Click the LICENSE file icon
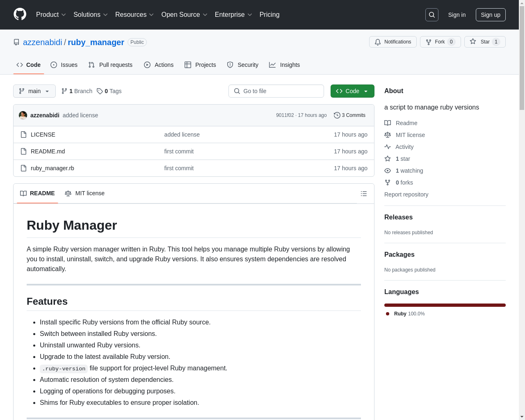Image resolution: width=525 pixels, height=420 pixels. 23,135
